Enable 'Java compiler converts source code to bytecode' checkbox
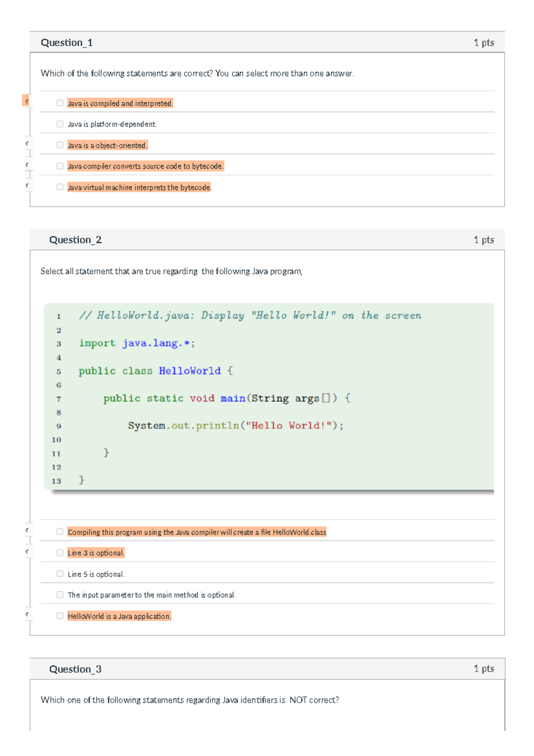 tap(60, 166)
